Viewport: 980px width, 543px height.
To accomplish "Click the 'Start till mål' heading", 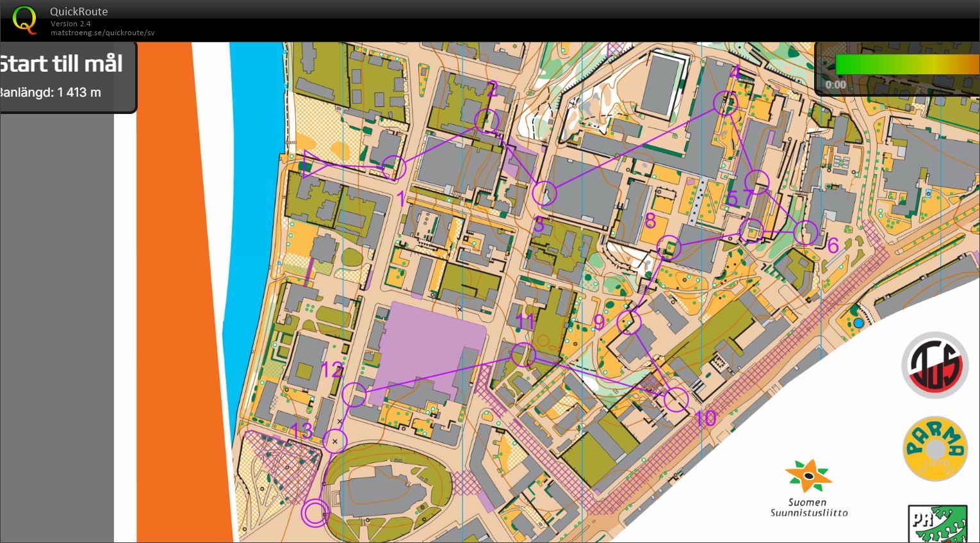I will [x=61, y=63].
